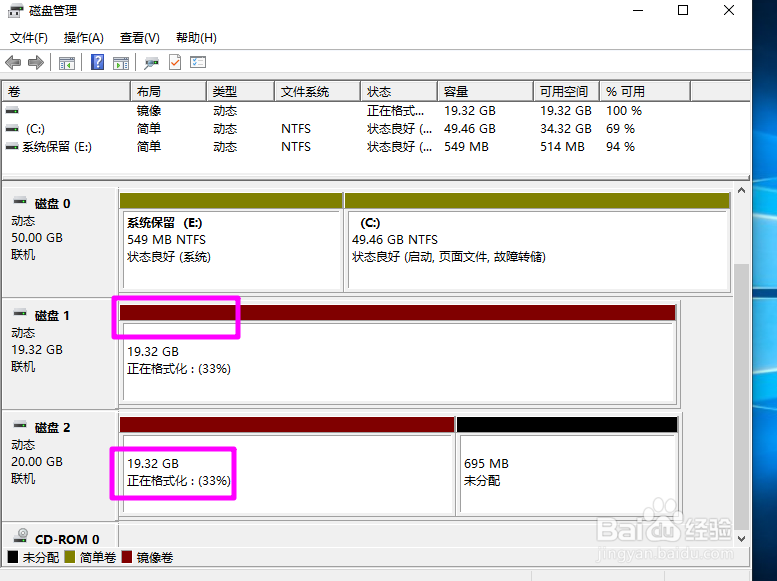Viewport: 777px width, 581px height.
Task: Sort by the 类型 column header
Action: (x=240, y=92)
